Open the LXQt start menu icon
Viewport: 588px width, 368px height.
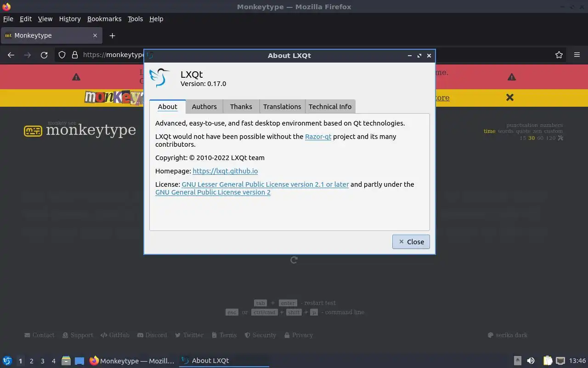(7, 361)
